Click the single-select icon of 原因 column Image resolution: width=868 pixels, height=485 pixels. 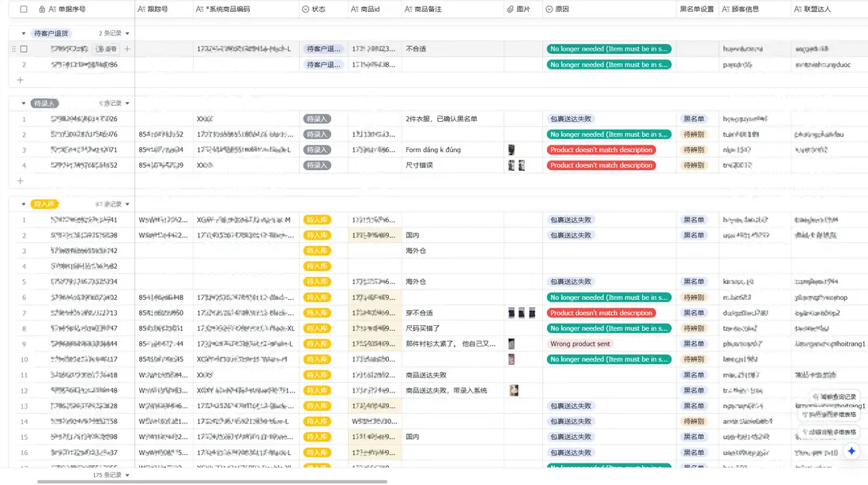pos(549,9)
